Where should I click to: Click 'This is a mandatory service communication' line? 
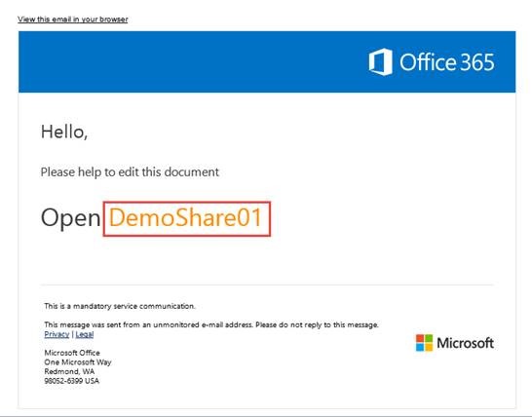(120, 306)
